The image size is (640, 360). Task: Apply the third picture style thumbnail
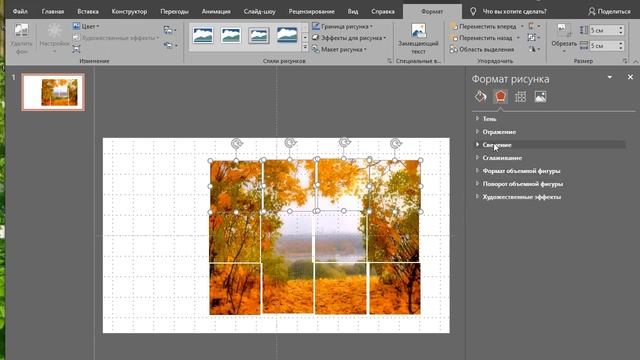click(x=259, y=36)
